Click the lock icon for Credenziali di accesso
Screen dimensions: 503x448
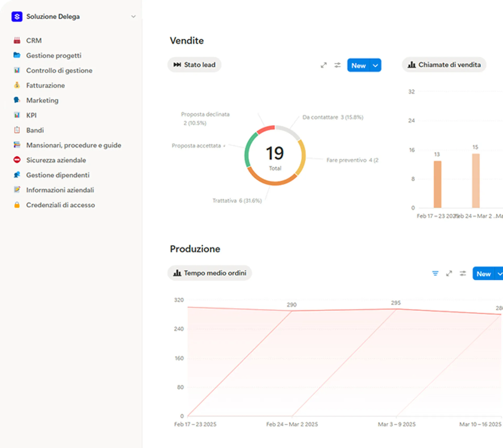[17, 205]
